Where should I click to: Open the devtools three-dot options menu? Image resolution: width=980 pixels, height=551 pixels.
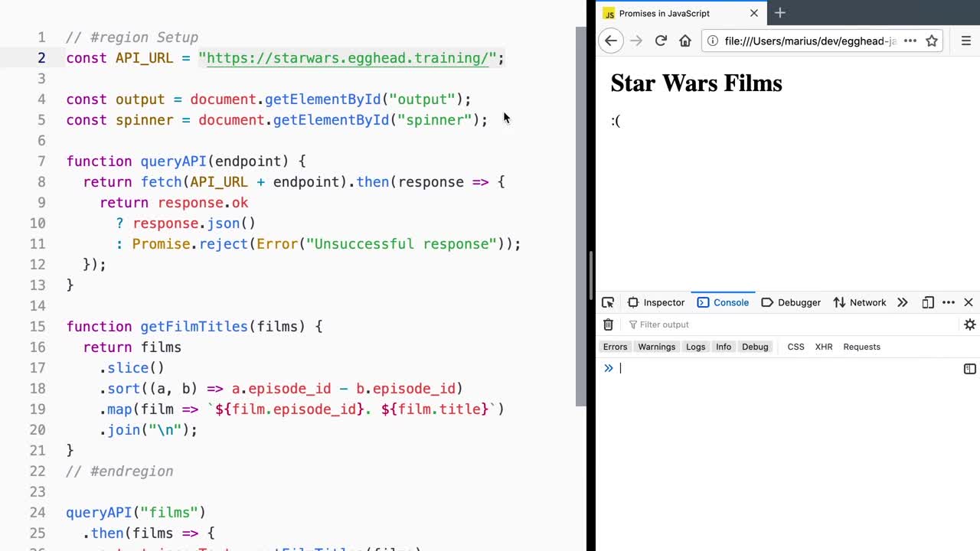click(x=949, y=302)
